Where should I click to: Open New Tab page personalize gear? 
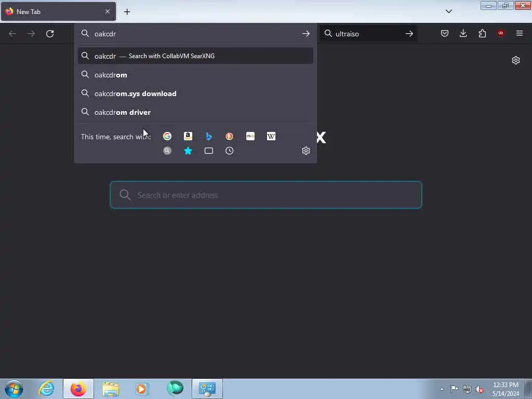coord(516,60)
